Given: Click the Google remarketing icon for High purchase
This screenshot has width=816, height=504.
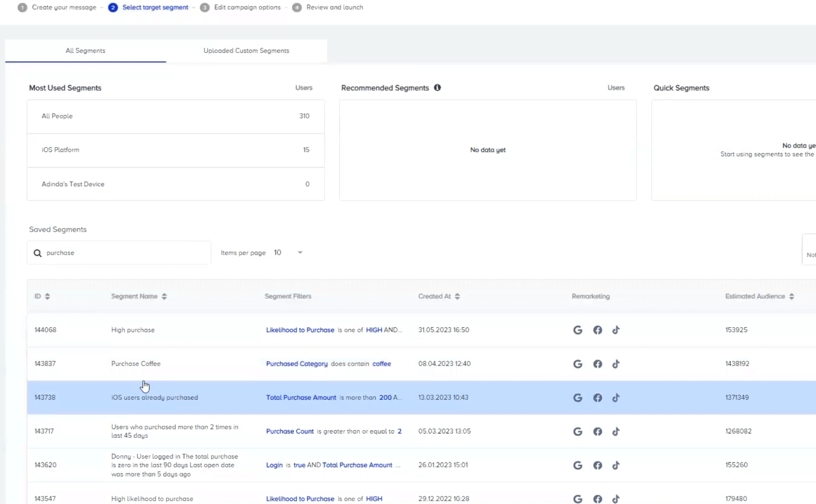Looking at the screenshot, I should [578, 330].
